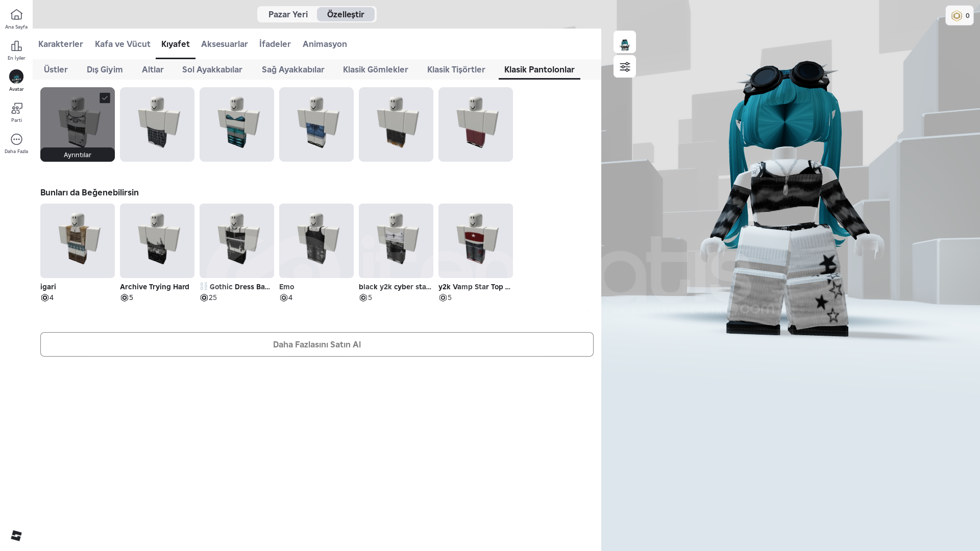
Task: Switch to Pazar Yeri mode
Action: pos(288,14)
